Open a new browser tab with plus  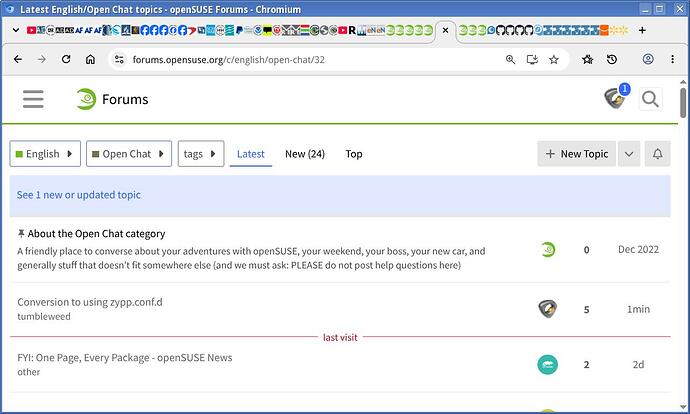[642, 30]
